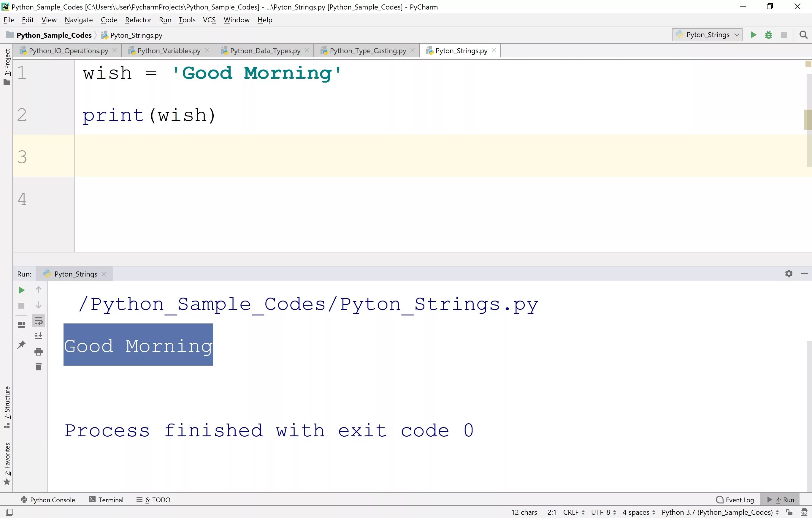Click the print output printer icon

(x=39, y=352)
